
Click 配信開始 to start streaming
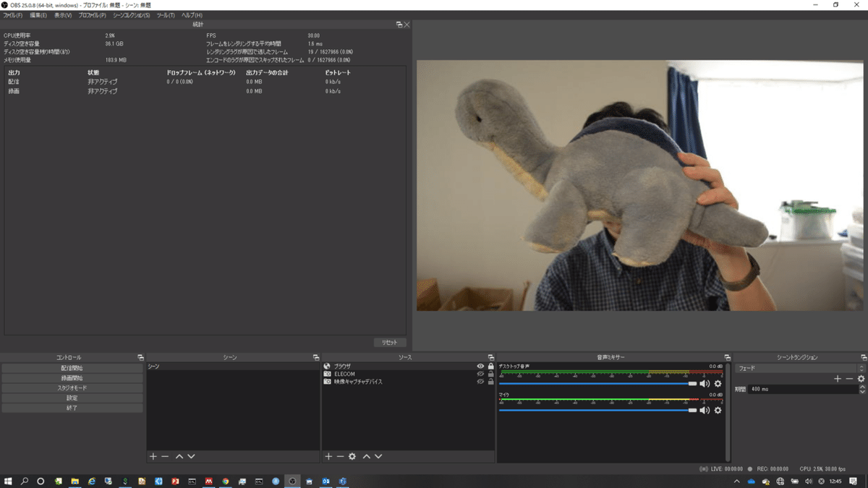click(x=72, y=368)
